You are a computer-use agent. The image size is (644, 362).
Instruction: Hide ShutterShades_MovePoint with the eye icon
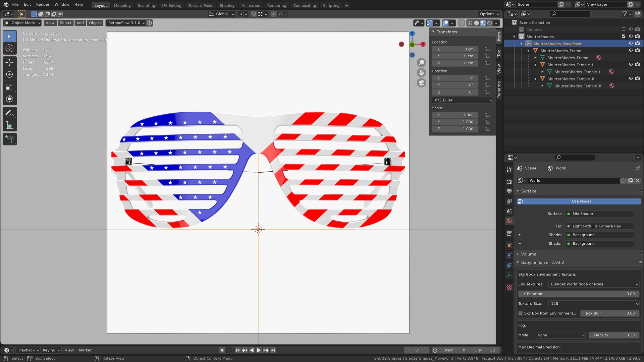[x=631, y=43]
